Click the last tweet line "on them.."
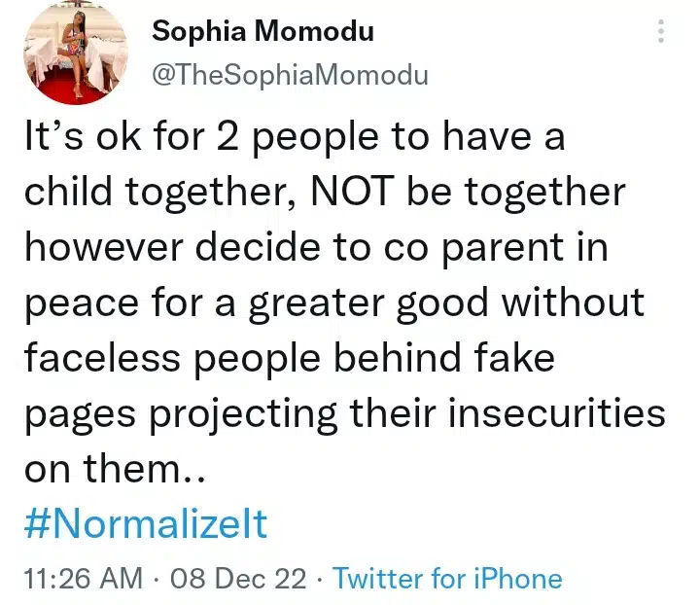This screenshot has height=605, width=700. (113, 470)
